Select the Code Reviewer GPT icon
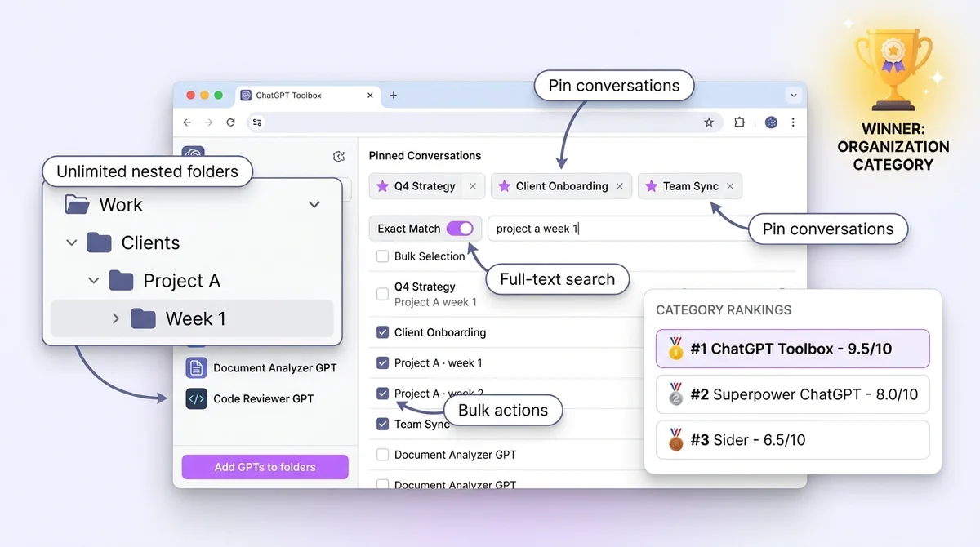The width and height of the screenshot is (980, 547). [x=196, y=398]
